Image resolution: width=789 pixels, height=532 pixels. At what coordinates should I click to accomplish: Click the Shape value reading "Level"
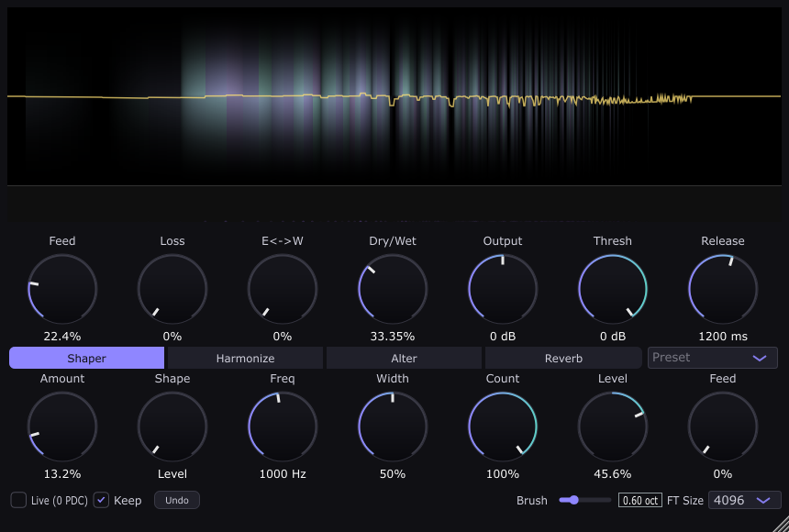pos(172,473)
